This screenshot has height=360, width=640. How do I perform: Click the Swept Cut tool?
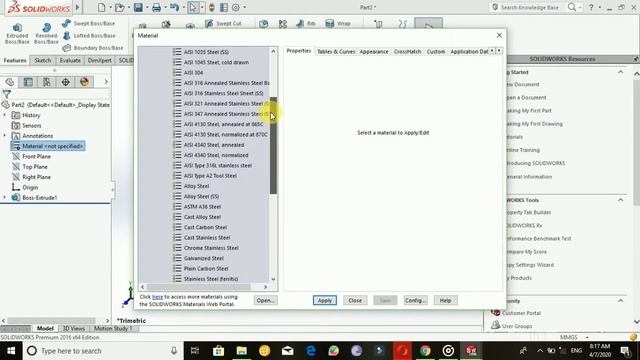pos(223,24)
